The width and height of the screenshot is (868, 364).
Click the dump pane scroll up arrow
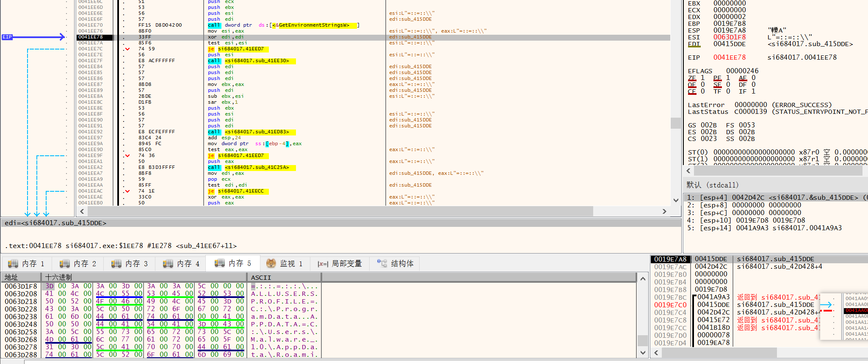coord(643,279)
